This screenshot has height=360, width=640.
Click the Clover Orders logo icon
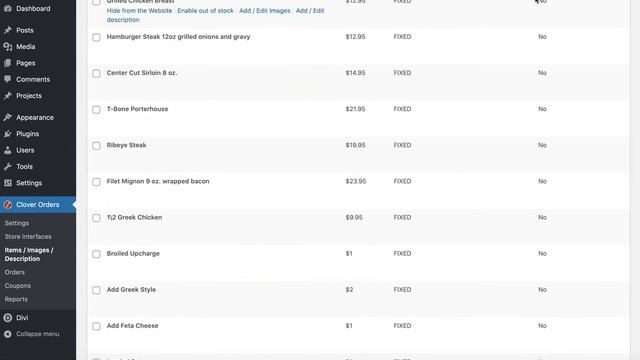(8, 204)
